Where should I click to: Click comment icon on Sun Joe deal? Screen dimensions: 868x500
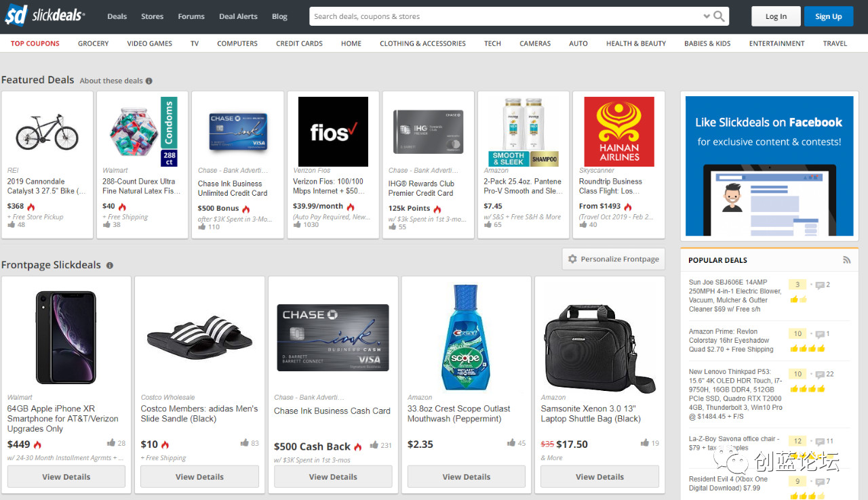pyautogui.click(x=820, y=285)
